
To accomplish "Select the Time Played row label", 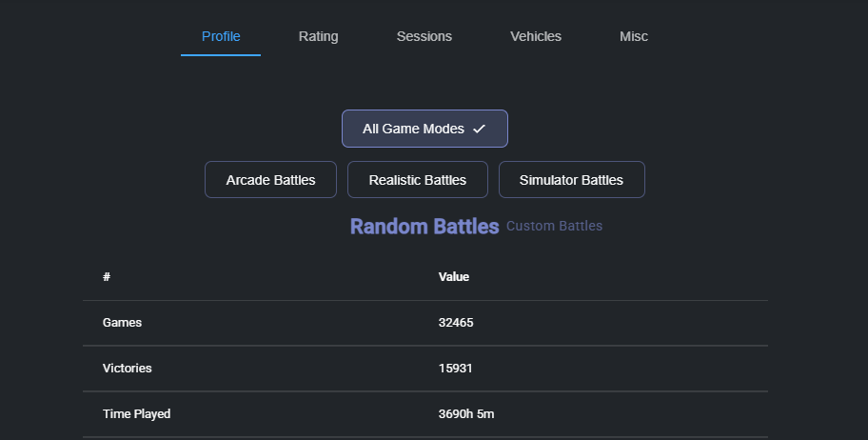I will pos(136,414).
